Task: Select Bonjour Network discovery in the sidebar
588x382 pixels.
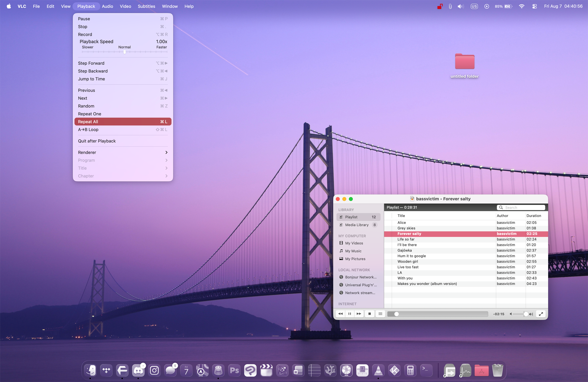Action: [358, 277]
